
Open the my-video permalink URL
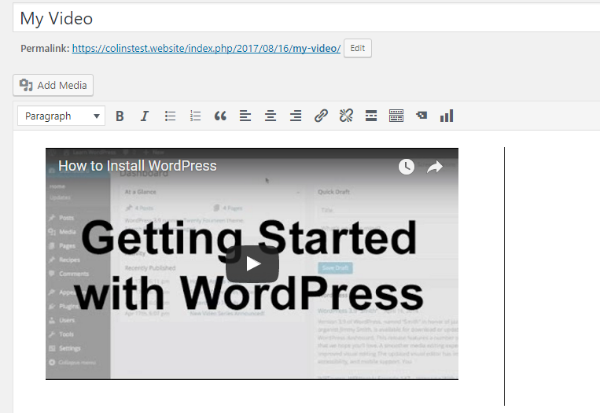[x=206, y=49]
